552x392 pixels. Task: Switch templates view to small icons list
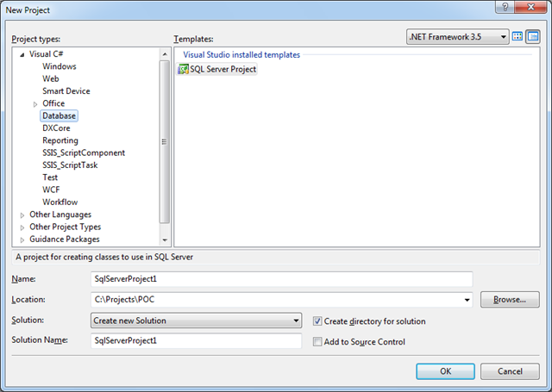[x=532, y=37]
